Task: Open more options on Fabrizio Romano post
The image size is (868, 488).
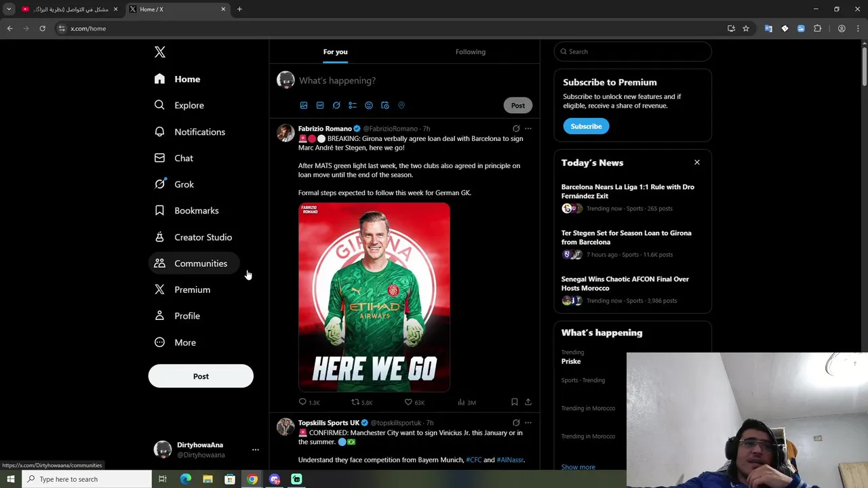Action: 528,129
